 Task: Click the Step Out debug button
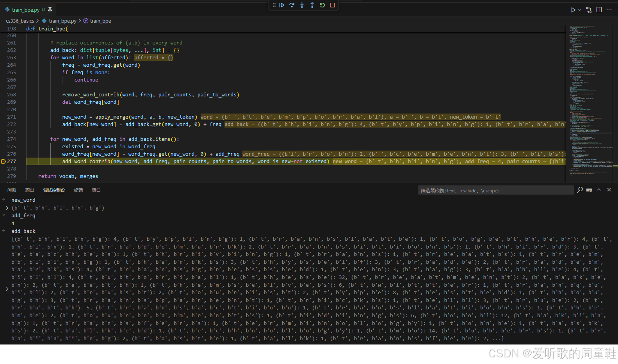312,5
